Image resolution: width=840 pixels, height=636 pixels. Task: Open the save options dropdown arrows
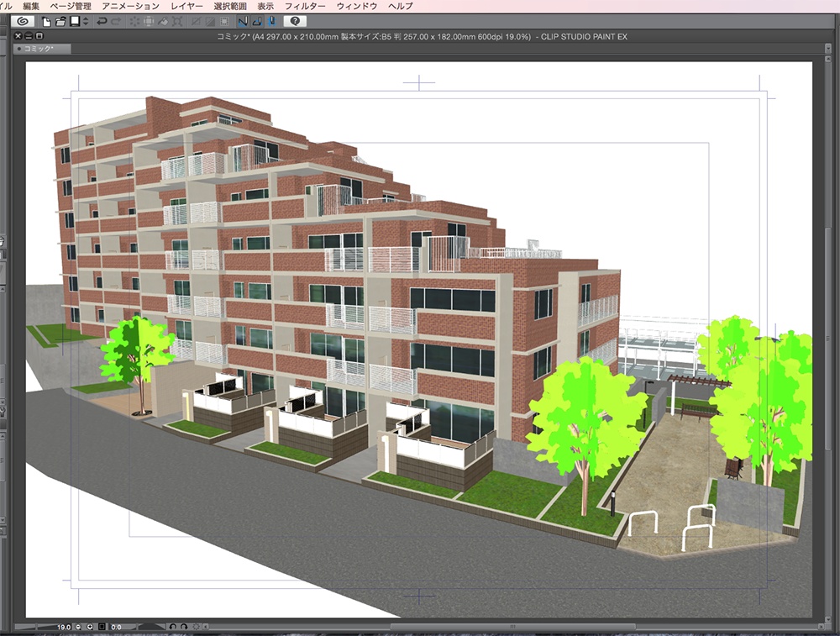(85, 22)
